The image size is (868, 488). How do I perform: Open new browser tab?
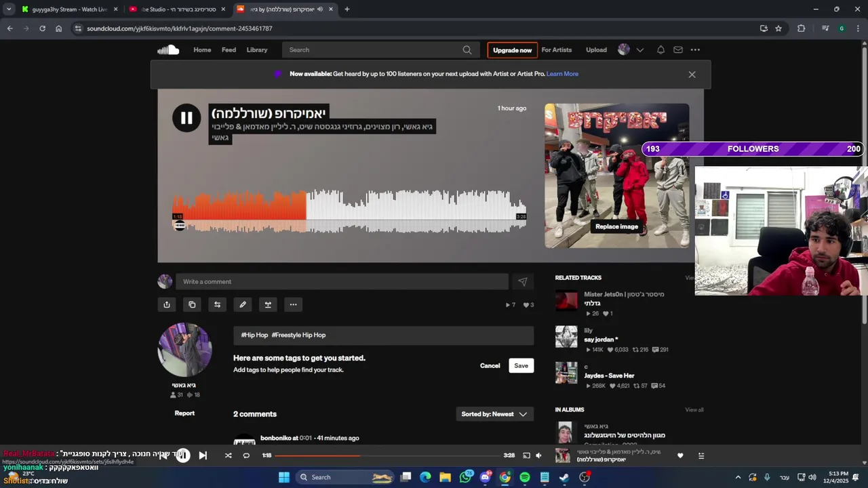pyautogui.click(x=347, y=9)
